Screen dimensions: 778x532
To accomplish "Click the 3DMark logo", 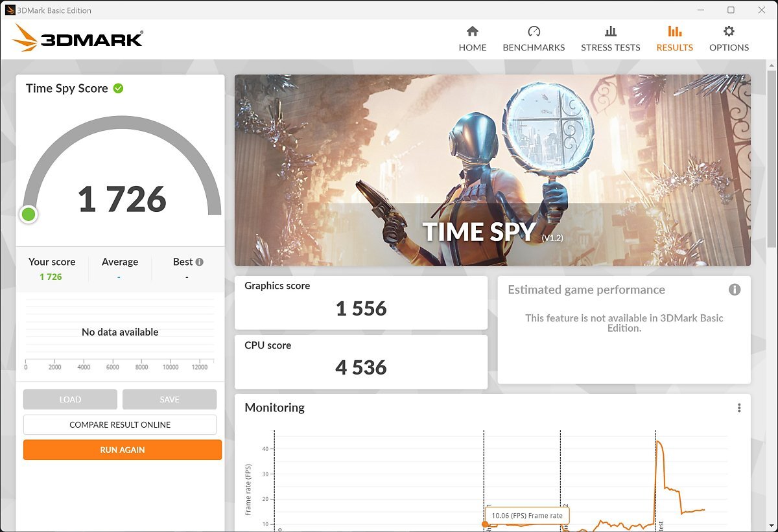I will (77, 38).
